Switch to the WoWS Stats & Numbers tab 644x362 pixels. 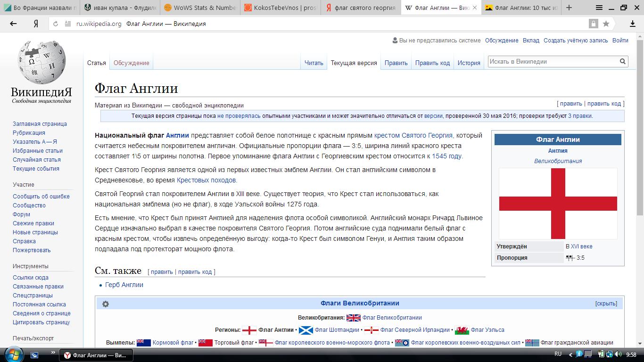click(200, 8)
